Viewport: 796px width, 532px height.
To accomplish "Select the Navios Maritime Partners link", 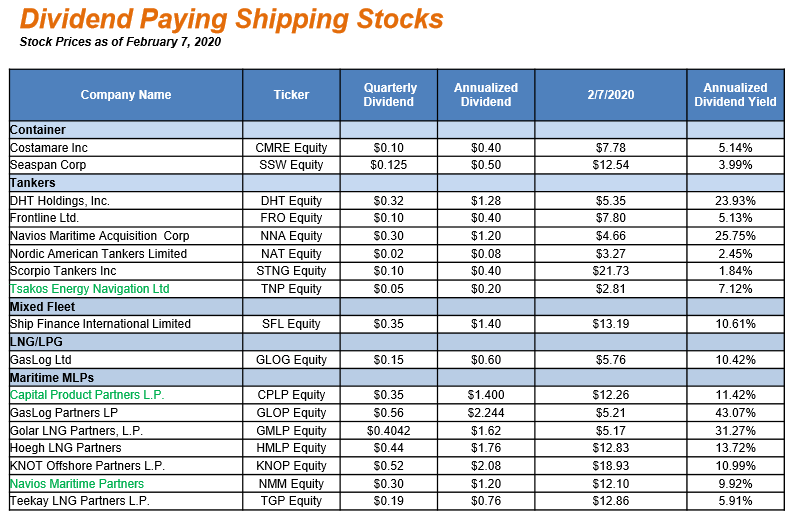I will point(76,483).
